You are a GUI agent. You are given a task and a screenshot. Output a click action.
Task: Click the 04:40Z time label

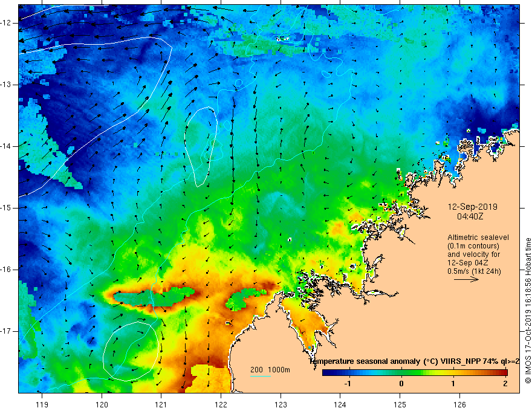pyautogui.click(x=470, y=216)
